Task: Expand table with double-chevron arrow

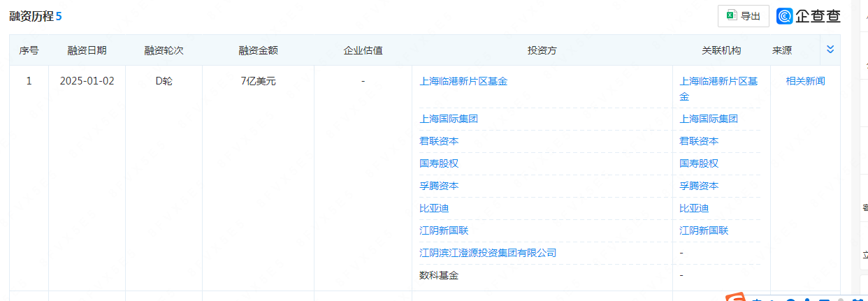Action: [830, 50]
